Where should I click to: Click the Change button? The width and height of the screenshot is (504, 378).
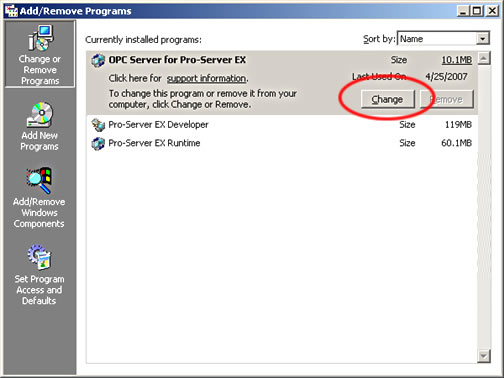point(388,99)
